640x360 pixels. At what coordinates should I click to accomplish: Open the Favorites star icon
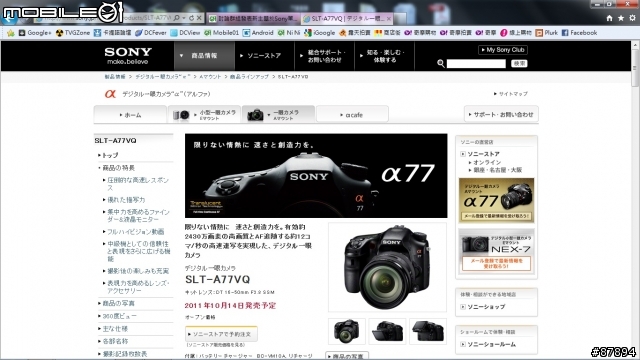coord(621,18)
